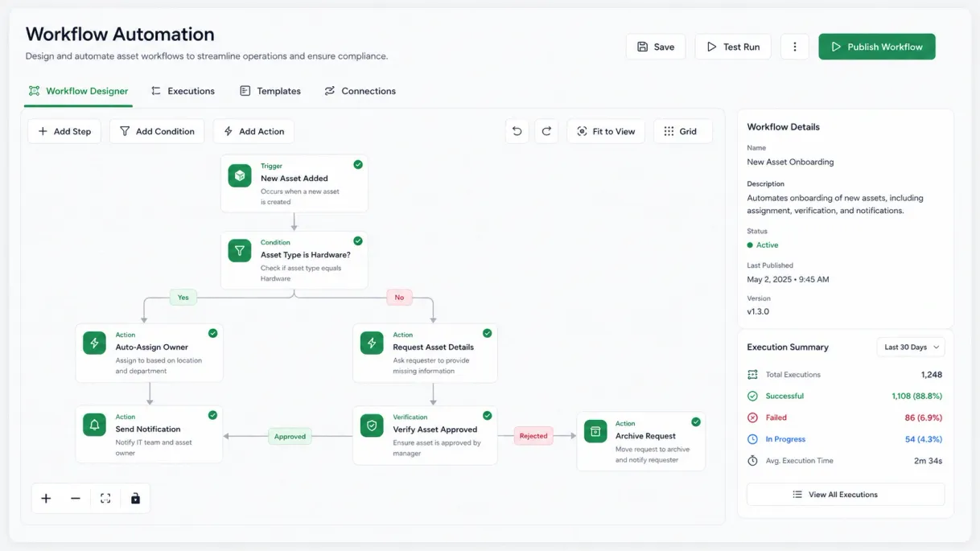Click the Add Condition button

coord(157,131)
